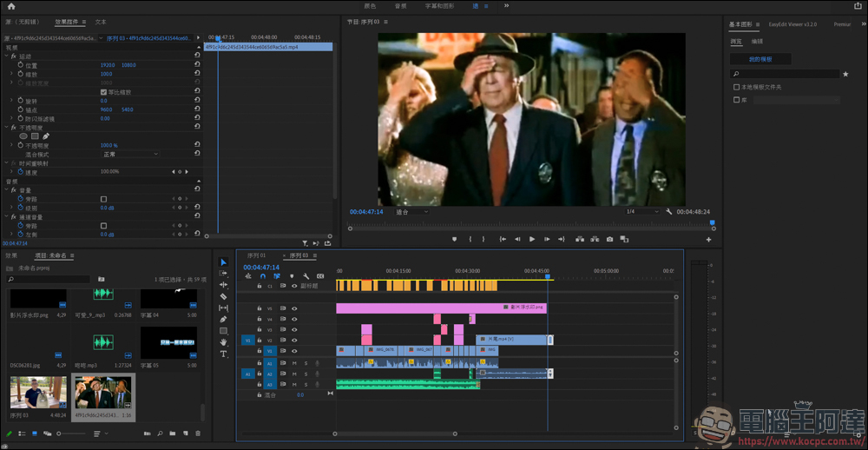Toggle visibility eye of track V5

[294, 308]
